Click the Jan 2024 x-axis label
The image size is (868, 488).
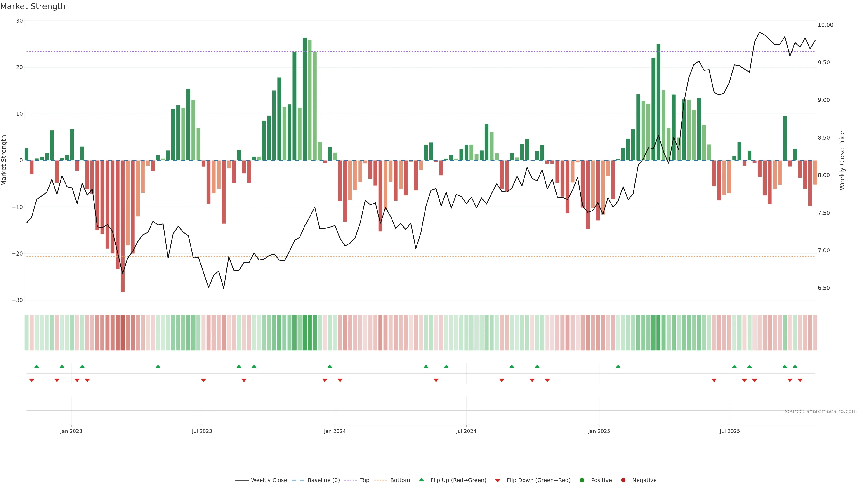coord(335,431)
